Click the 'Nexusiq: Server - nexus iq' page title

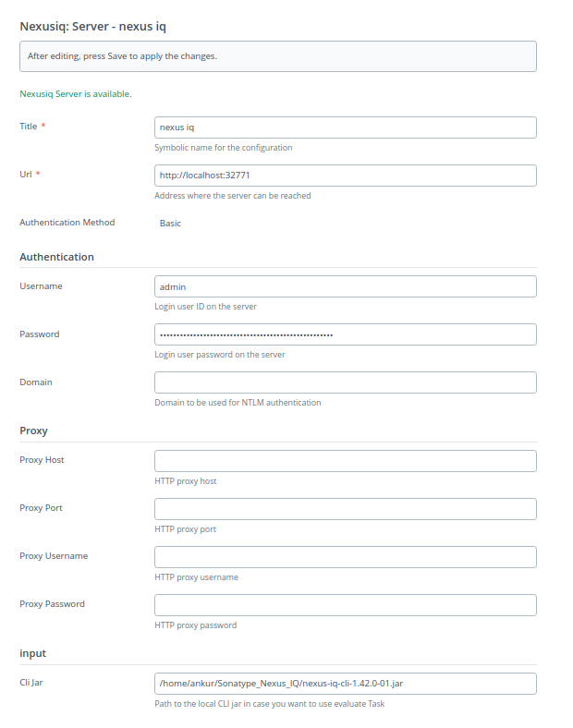click(x=93, y=26)
